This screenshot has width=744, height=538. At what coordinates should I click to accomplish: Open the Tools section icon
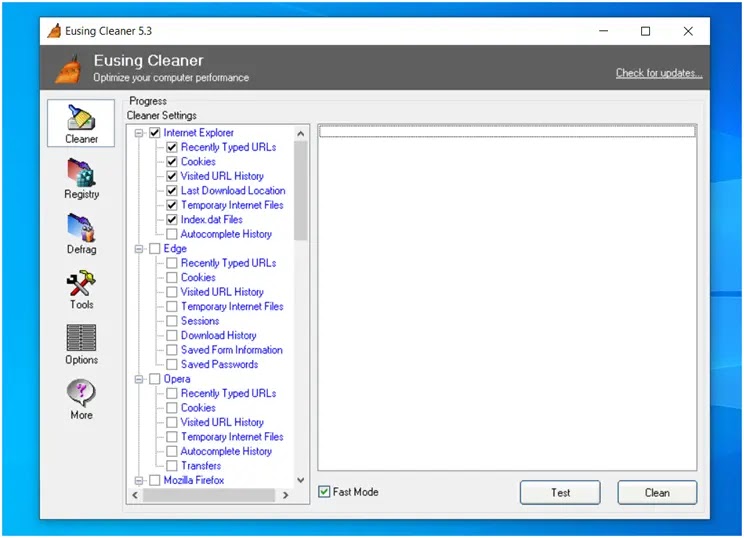coord(81,290)
